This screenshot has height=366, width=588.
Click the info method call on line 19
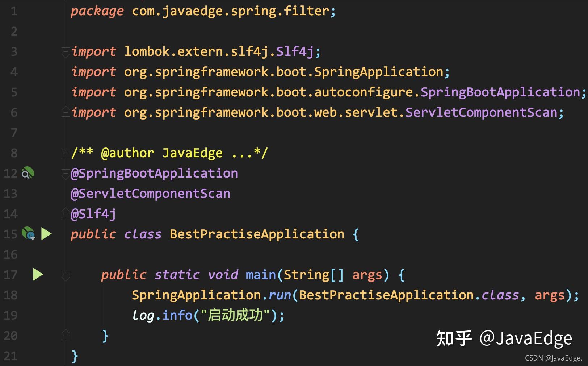177,316
